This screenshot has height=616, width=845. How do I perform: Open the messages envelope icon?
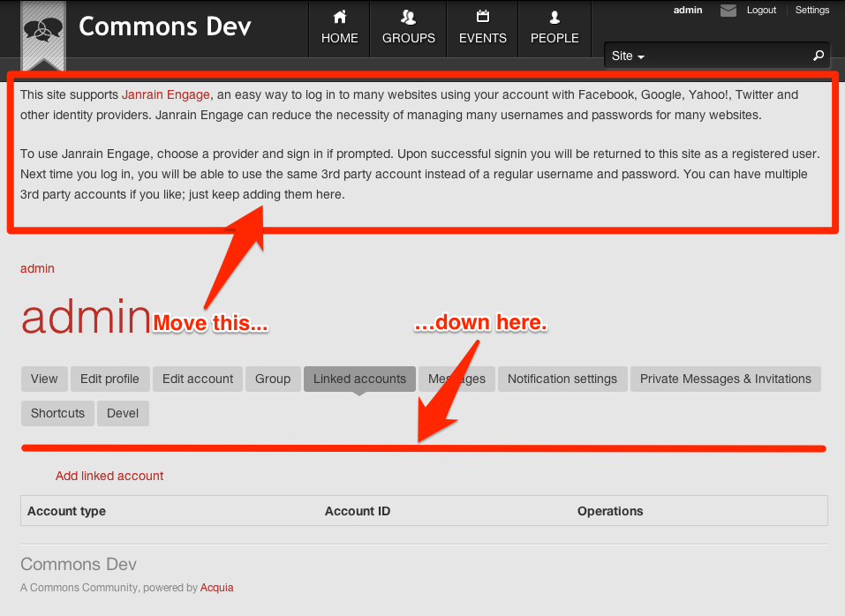click(x=728, y=11)
